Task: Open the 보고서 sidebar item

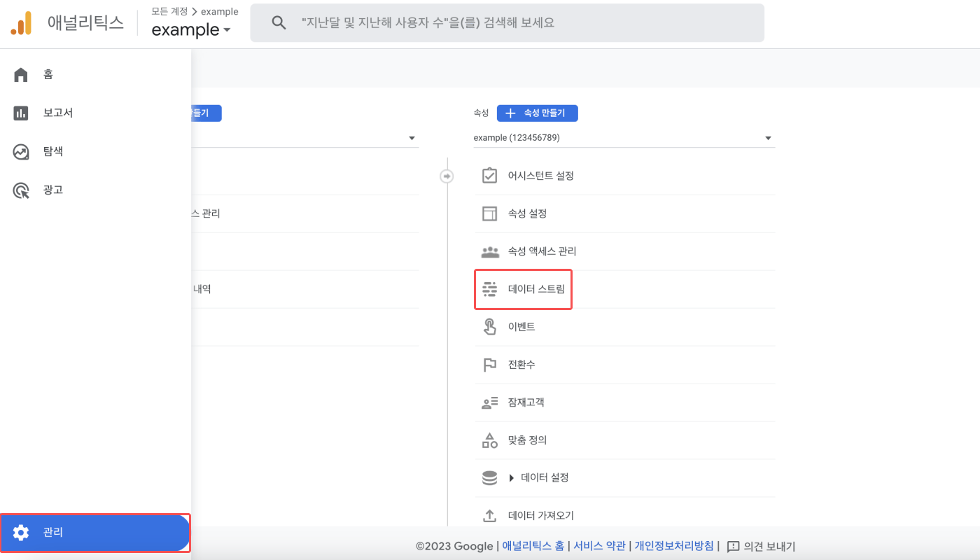Action: coord(95,113)
